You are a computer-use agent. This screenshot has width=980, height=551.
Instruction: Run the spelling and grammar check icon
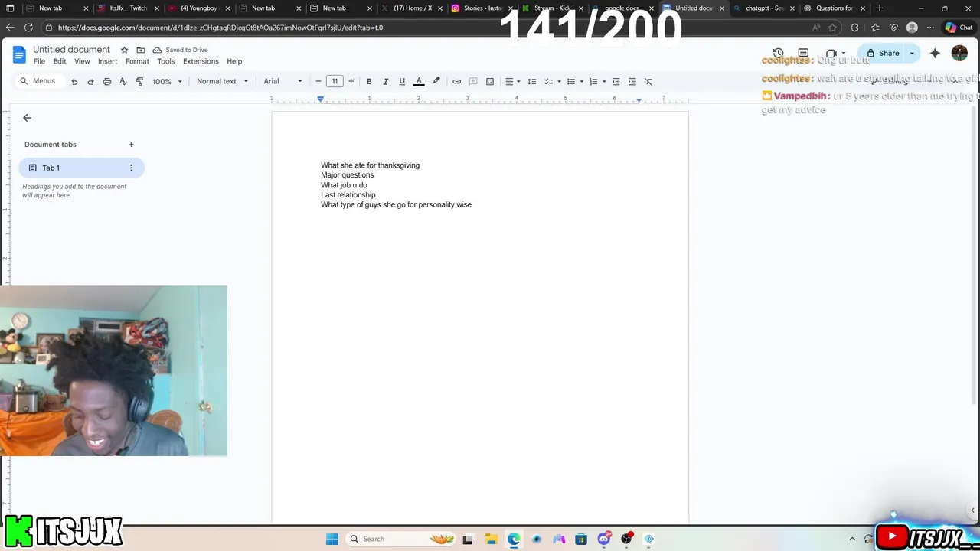[123, 81]
